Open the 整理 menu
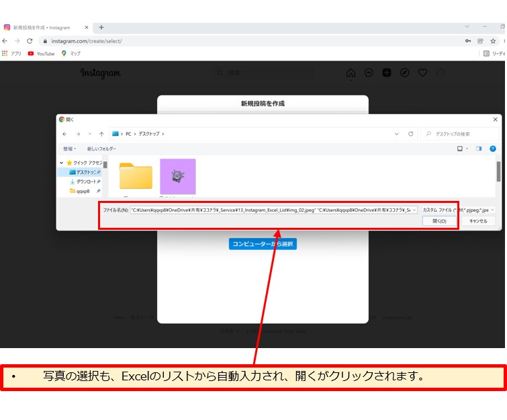The width and height of the screenshot is (507, 420). (x=69, y=149)
